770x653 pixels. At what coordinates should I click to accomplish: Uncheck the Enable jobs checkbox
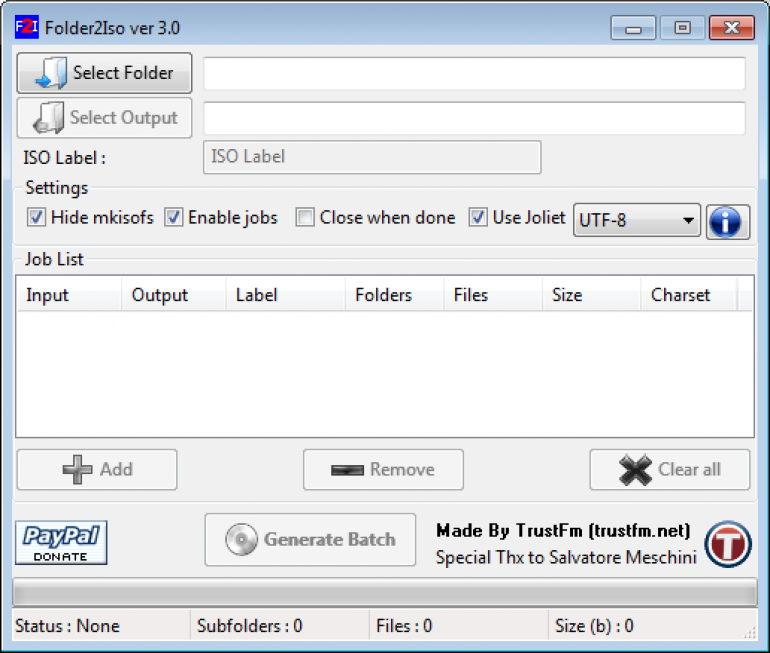[x=174, y=218]
